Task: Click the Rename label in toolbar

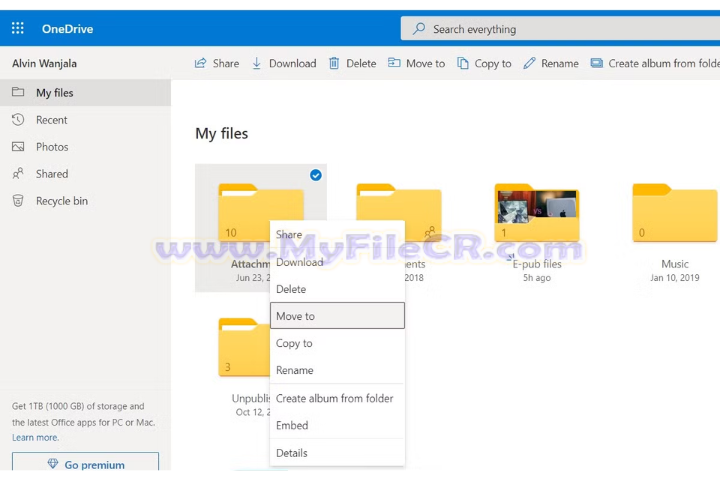Action: [560, 63]
